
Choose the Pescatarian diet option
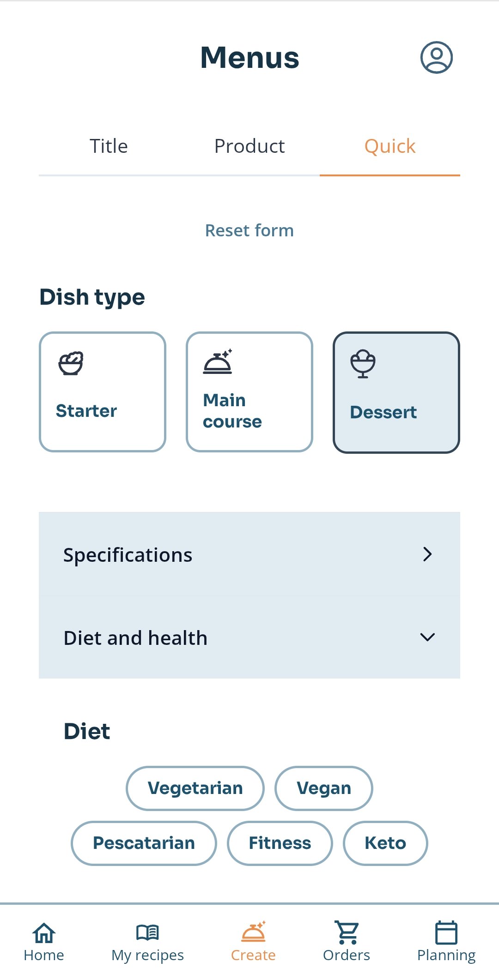(144, 843)
